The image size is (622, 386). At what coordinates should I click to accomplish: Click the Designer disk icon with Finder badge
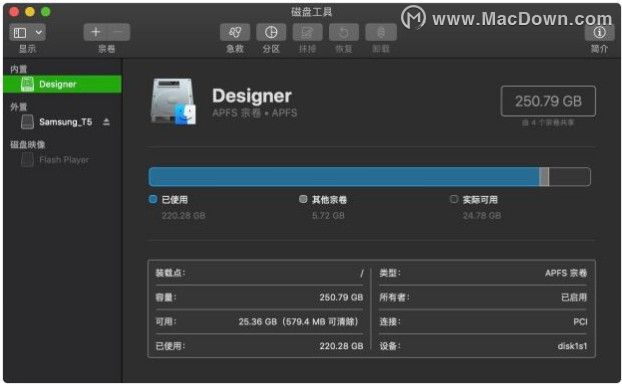tap(173, 102)
